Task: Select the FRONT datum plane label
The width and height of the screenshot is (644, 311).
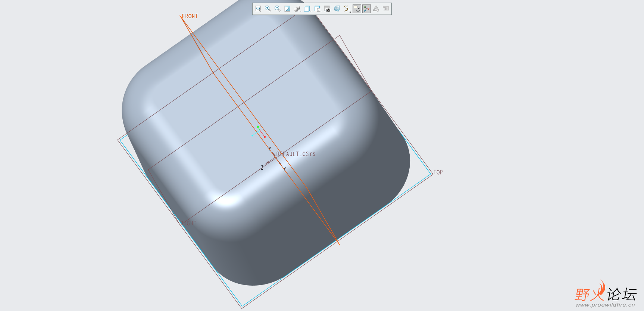Action: pos(190,16)
